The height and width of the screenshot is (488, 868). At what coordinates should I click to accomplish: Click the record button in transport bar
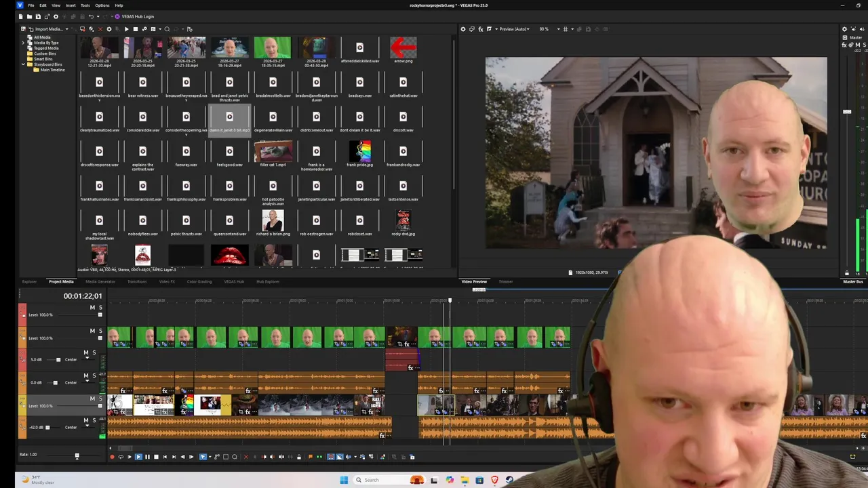click(x=112, y=457)
